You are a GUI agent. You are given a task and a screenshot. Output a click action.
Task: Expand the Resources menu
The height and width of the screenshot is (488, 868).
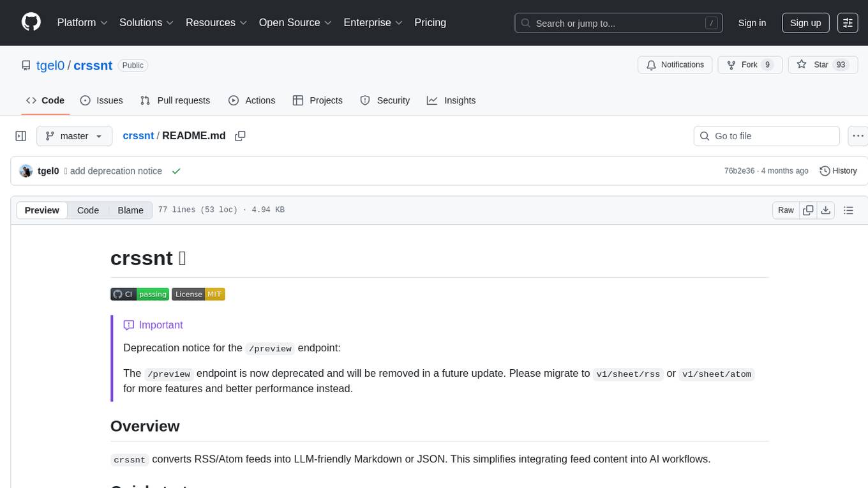216,22
